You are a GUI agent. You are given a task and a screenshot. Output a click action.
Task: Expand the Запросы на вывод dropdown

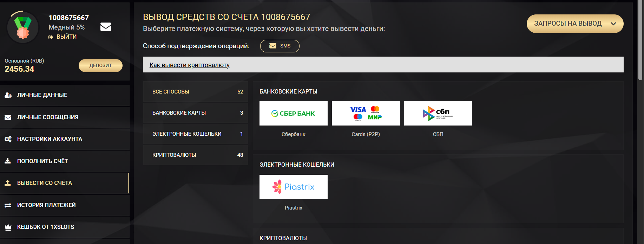(568, 24)
